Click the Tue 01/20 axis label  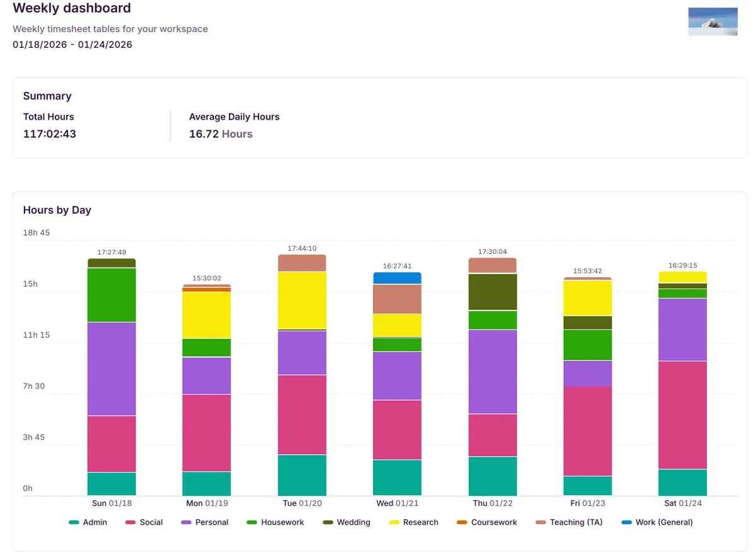(x=302, y=503)
